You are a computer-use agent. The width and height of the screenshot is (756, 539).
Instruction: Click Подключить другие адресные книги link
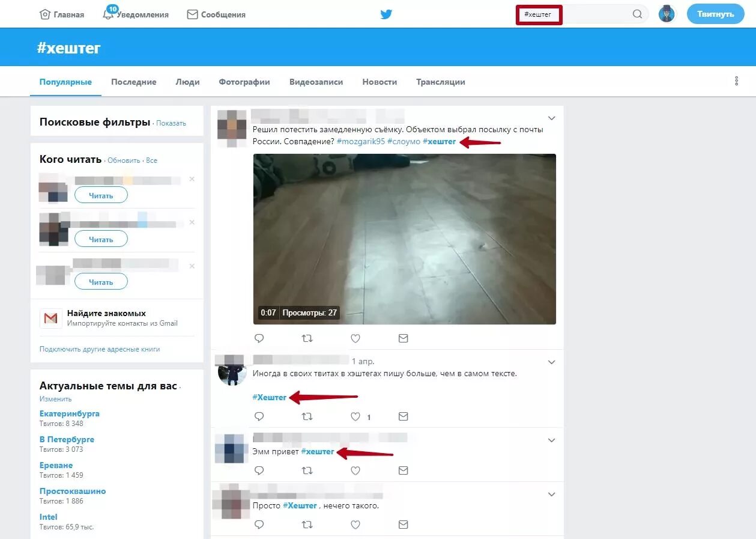click(x=100, y=349)
